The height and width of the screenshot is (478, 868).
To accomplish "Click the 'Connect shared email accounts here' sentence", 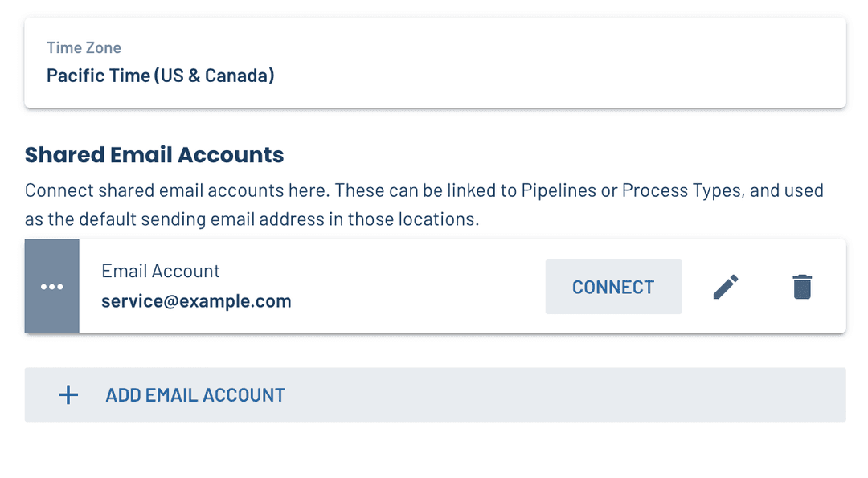I will (177, 190).
